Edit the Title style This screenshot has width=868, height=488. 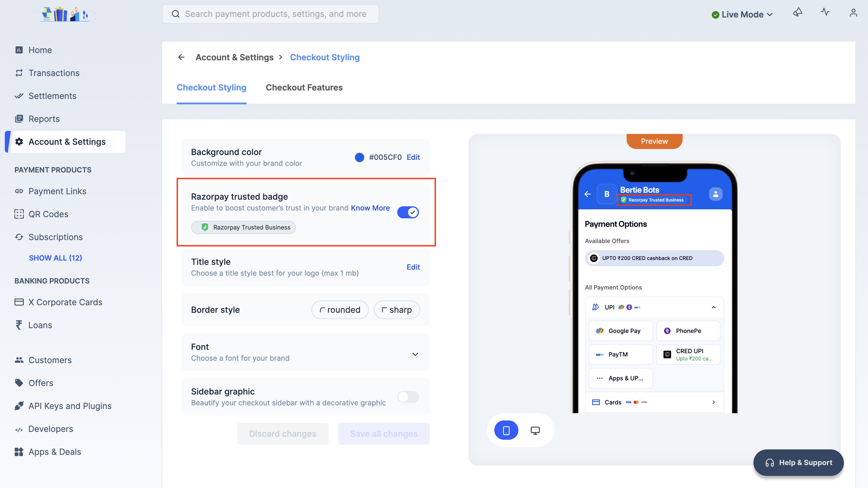coord(413,267)
